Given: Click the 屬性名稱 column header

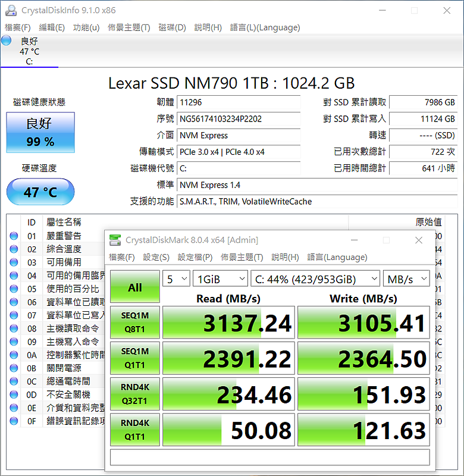Looking at the screenshot, I should click(x=64, y=222).
